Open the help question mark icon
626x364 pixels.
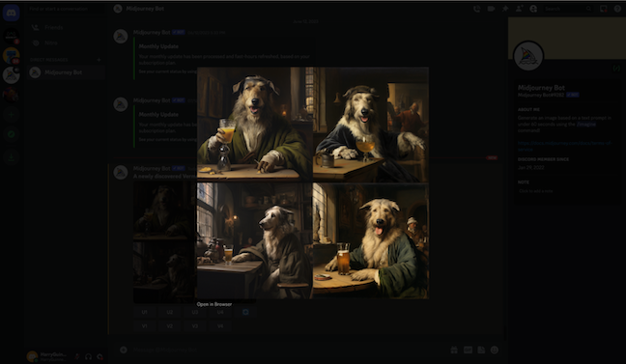tap(617, 9)
